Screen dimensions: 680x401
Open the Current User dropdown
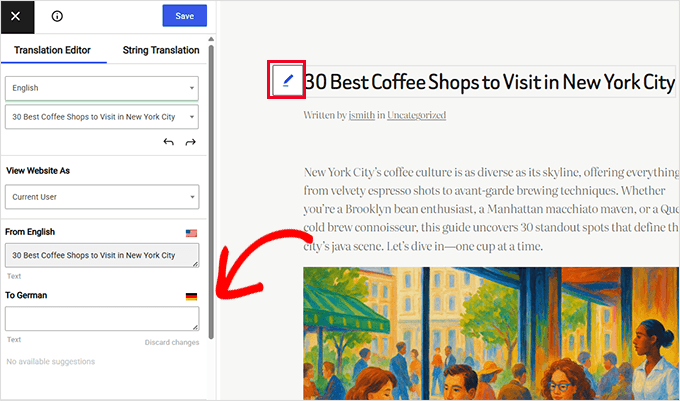pos(101,197)
